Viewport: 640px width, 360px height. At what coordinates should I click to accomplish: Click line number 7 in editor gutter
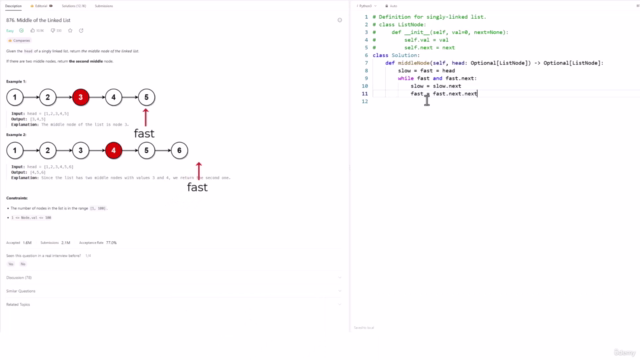point(366,63)
